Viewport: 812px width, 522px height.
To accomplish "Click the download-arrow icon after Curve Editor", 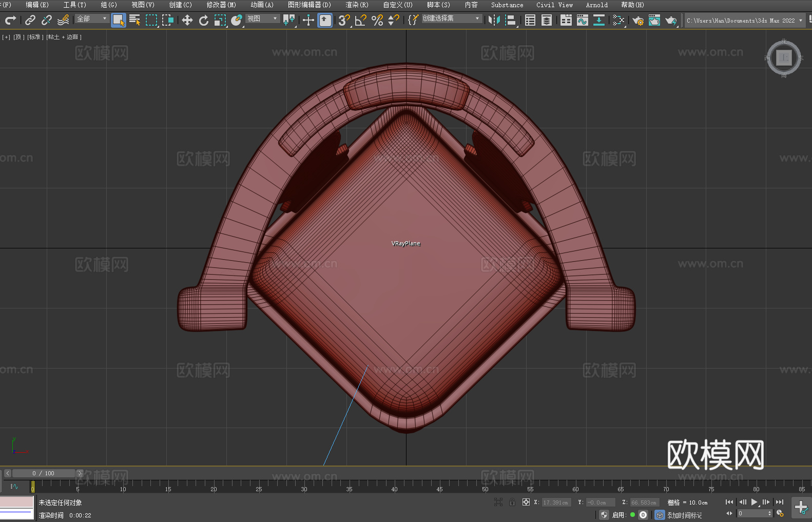I will pyautogui.click(x=599, y=20).
